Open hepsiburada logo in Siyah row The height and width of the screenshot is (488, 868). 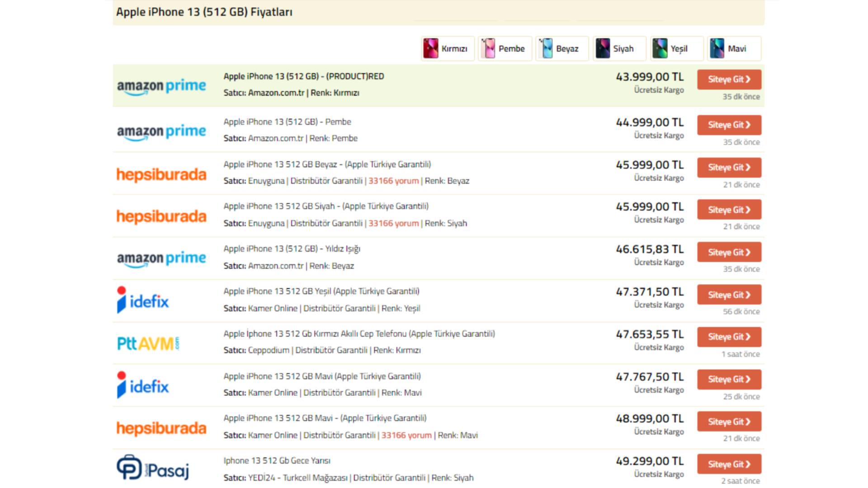coord(161,216)
